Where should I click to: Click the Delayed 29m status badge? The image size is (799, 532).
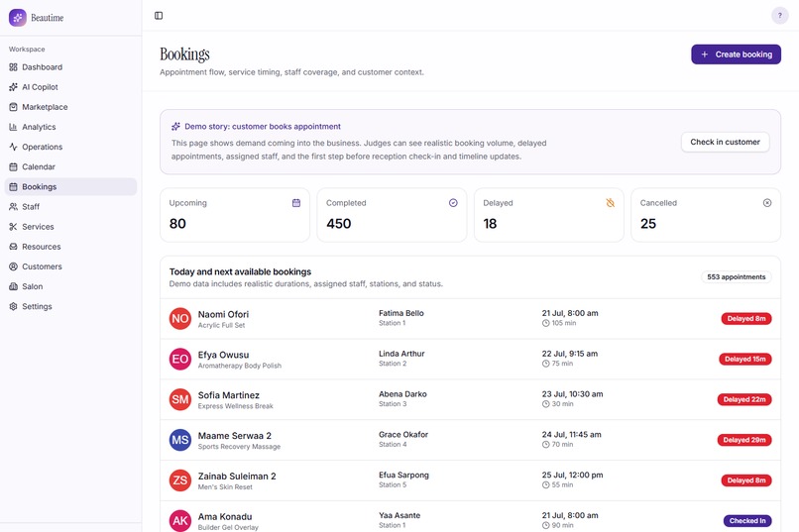[744, 440]
